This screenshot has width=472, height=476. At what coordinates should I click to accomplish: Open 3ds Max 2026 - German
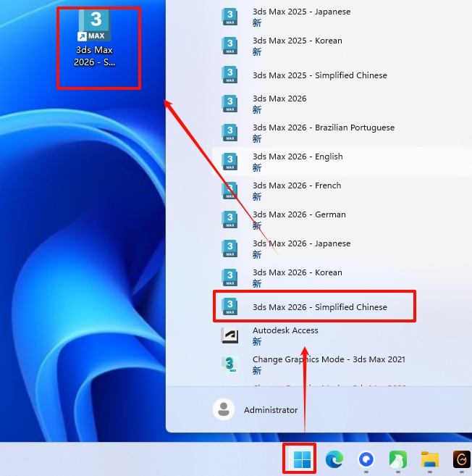coord(299,215)
